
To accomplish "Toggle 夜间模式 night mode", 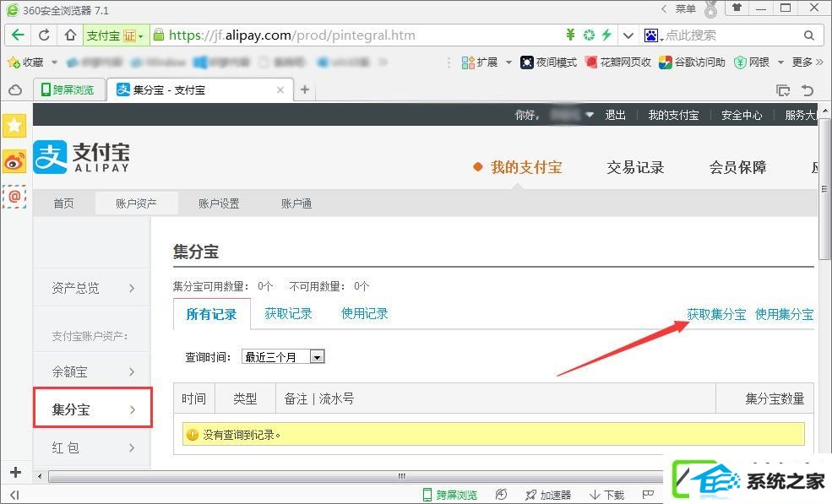I will (549, 62).
